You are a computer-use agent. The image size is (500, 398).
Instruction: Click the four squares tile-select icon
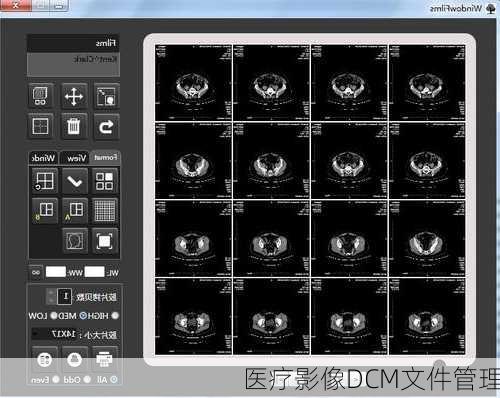[104, 181]
